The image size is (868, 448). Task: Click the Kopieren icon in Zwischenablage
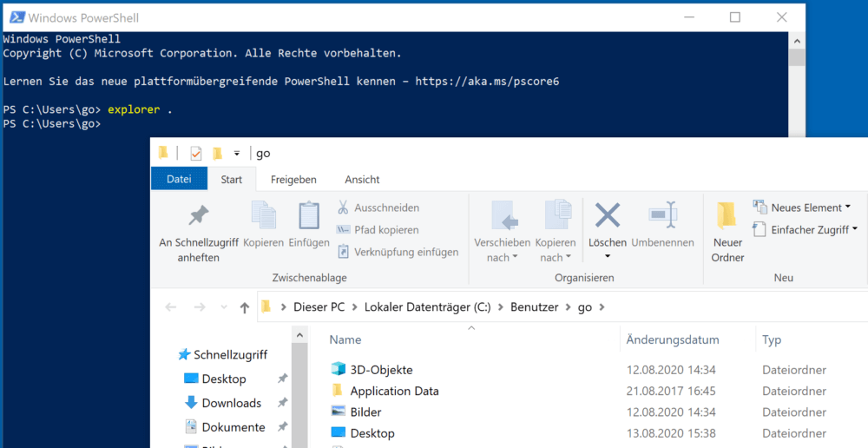pyautogui.click(x=264, y=216)
